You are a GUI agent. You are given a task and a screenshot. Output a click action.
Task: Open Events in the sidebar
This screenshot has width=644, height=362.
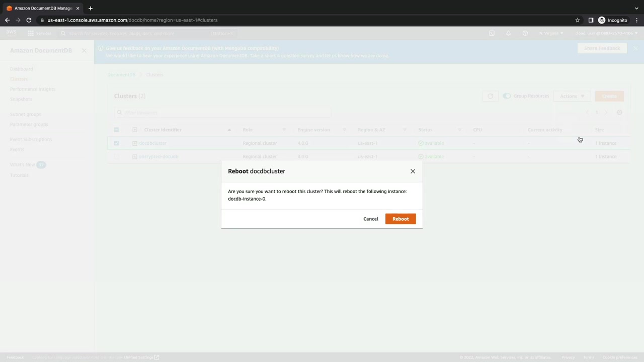pyautogui.click(x=17, y=149)
